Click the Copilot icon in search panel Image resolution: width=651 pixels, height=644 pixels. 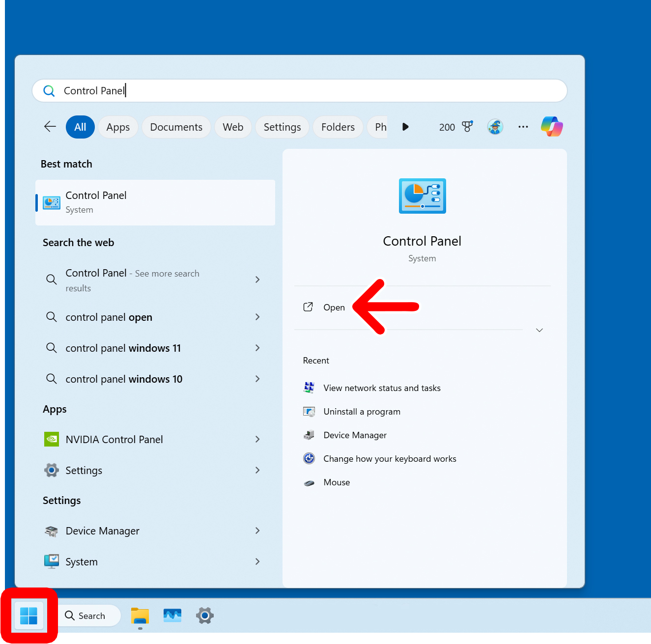click(552, 127)
